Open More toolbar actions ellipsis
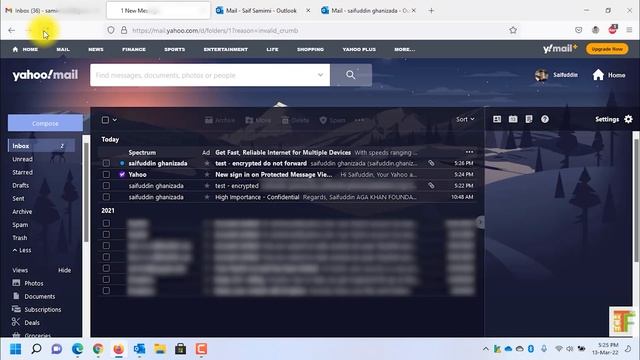 [359, 120]
